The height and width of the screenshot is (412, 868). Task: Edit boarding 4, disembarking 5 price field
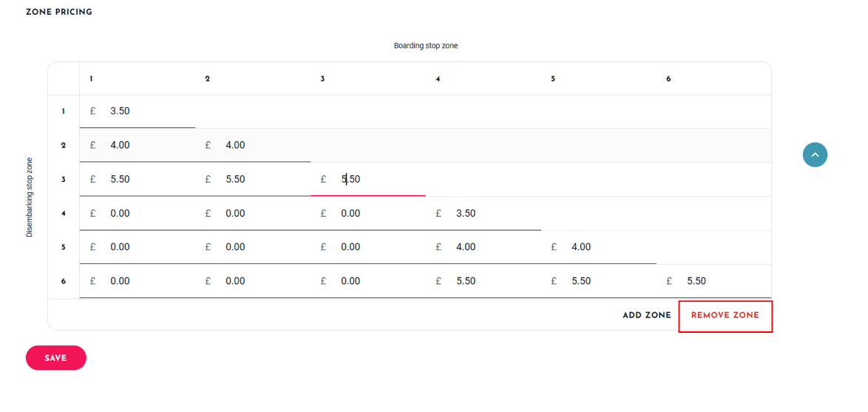(x=484, y=248)
